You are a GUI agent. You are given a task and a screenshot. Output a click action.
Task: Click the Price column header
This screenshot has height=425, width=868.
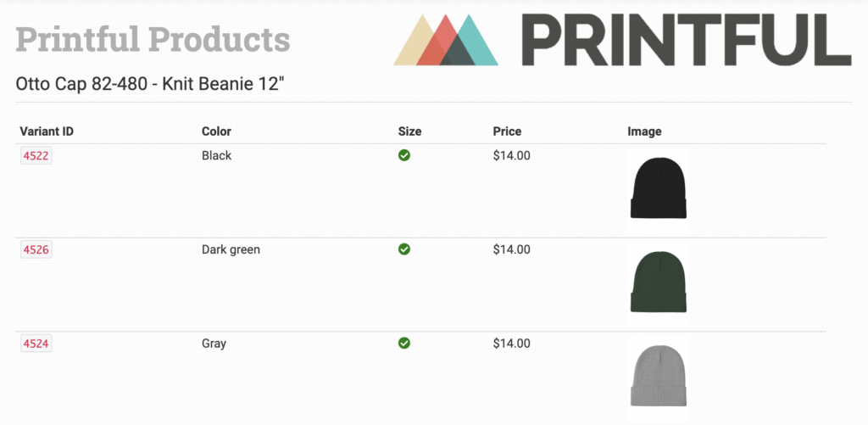point(507,131)
